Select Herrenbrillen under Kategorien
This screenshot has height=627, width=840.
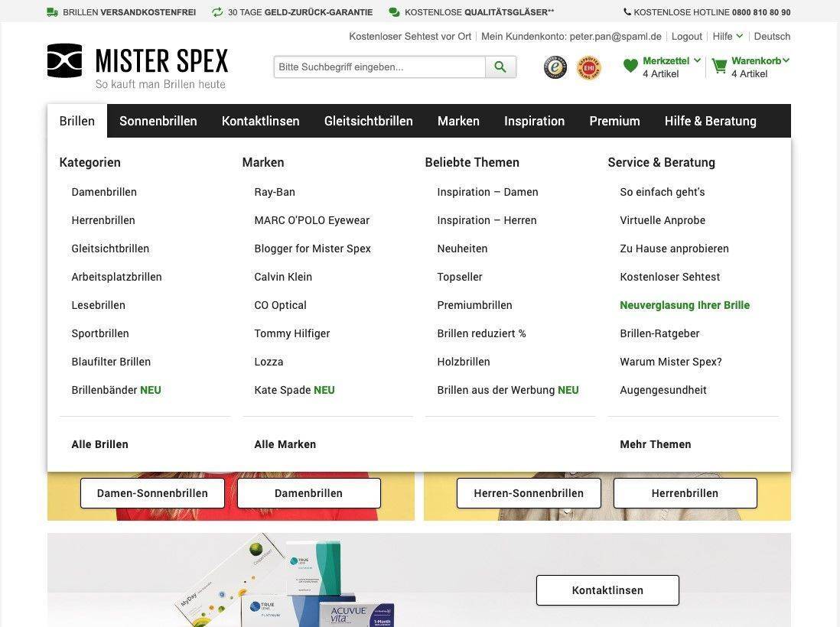[x=103, y=220]
